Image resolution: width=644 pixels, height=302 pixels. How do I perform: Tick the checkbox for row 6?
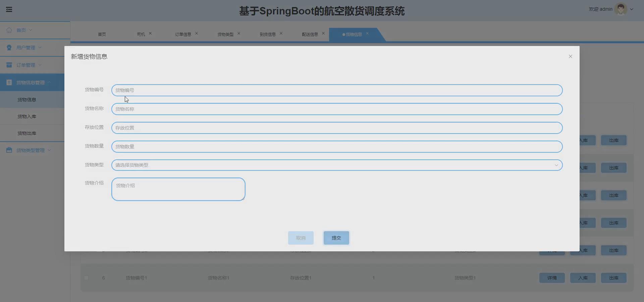(x=86, y=278)
